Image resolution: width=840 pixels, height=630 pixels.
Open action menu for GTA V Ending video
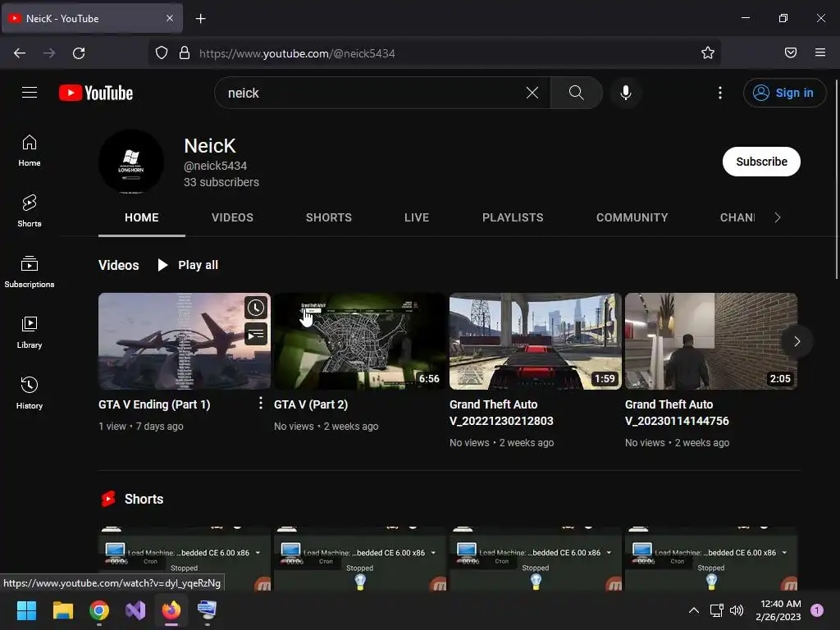[260, 403]
